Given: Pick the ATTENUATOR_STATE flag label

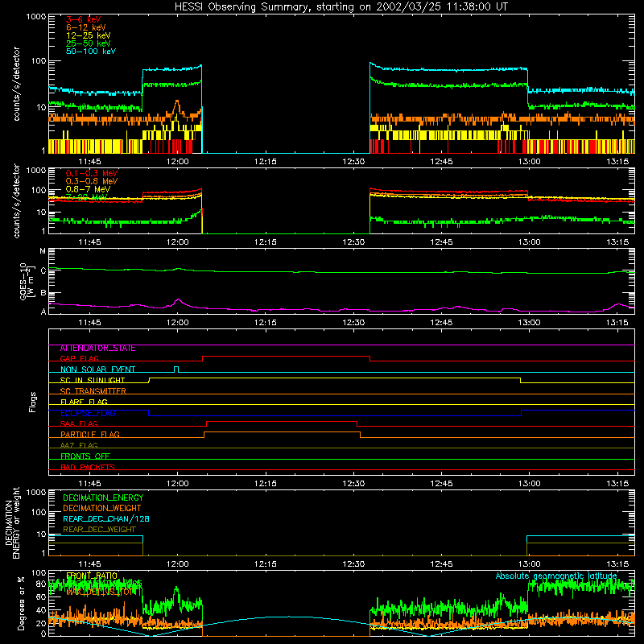Looking at the screenshot, I should [x=97, y=349].
